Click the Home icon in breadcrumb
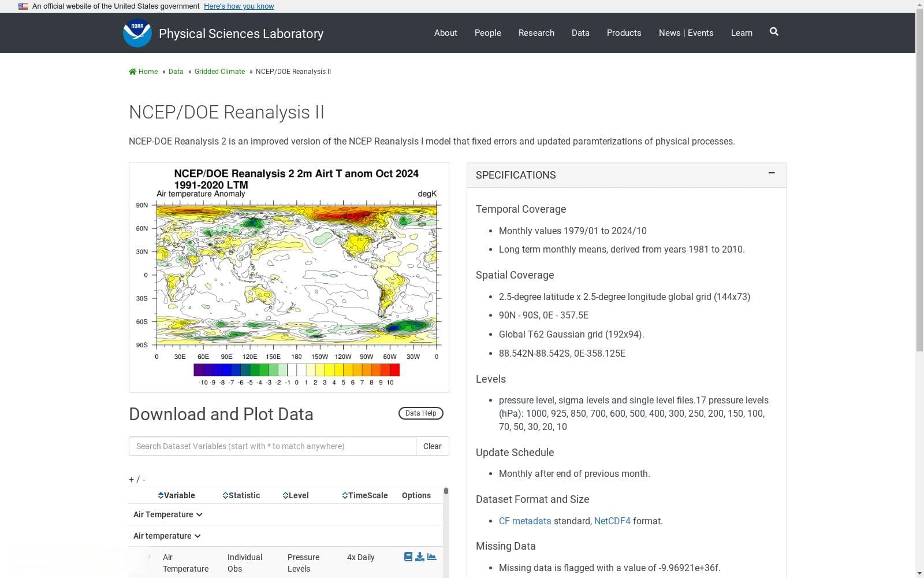 [x=133, y=72]
